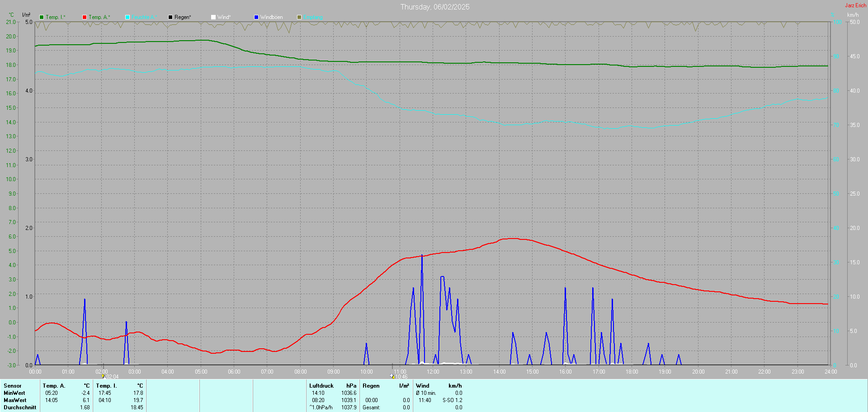The image size is (868, 412).
Task: Click the Regen Gesamt value
Action: (x=406, y=407)
